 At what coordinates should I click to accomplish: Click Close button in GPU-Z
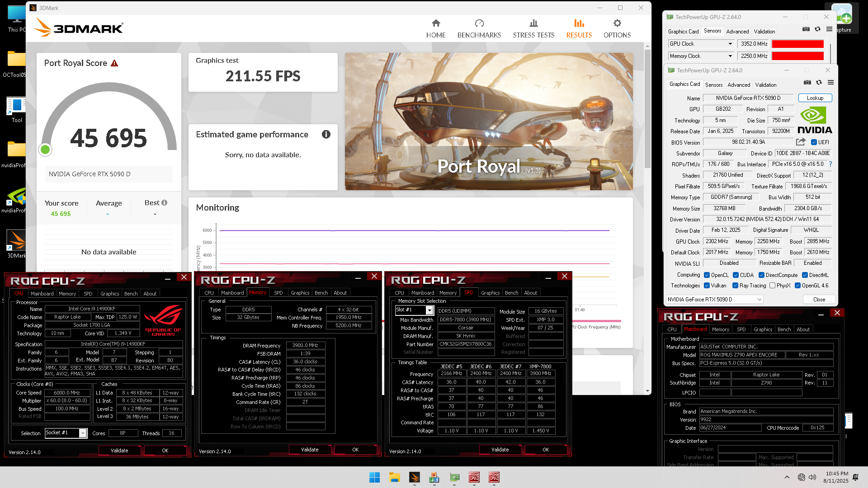point(819,299)
